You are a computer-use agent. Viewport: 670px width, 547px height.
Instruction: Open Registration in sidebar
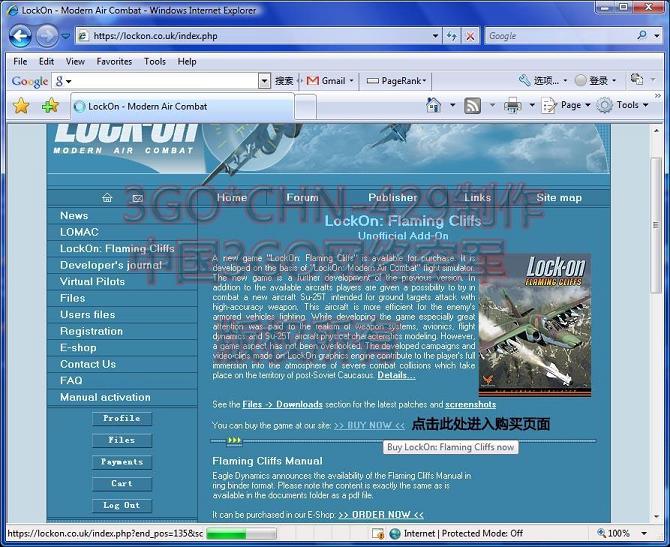pos(91,332)
